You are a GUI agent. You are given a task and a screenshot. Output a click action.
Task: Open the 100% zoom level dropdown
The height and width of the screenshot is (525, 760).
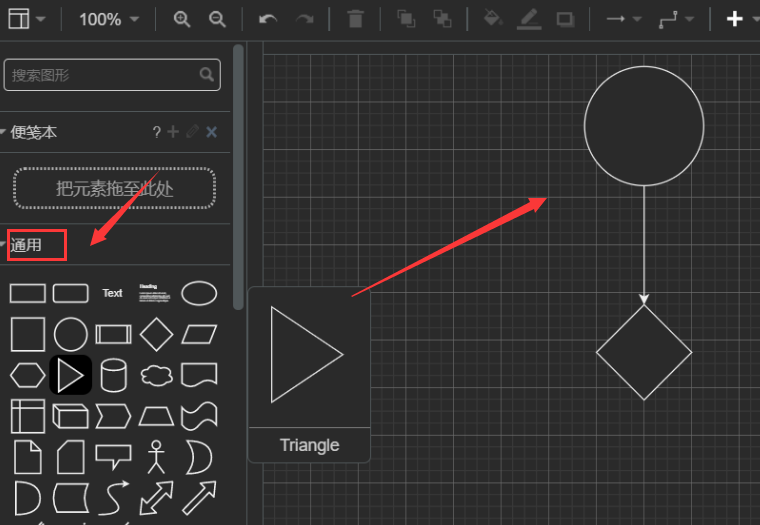pos(109,19)
